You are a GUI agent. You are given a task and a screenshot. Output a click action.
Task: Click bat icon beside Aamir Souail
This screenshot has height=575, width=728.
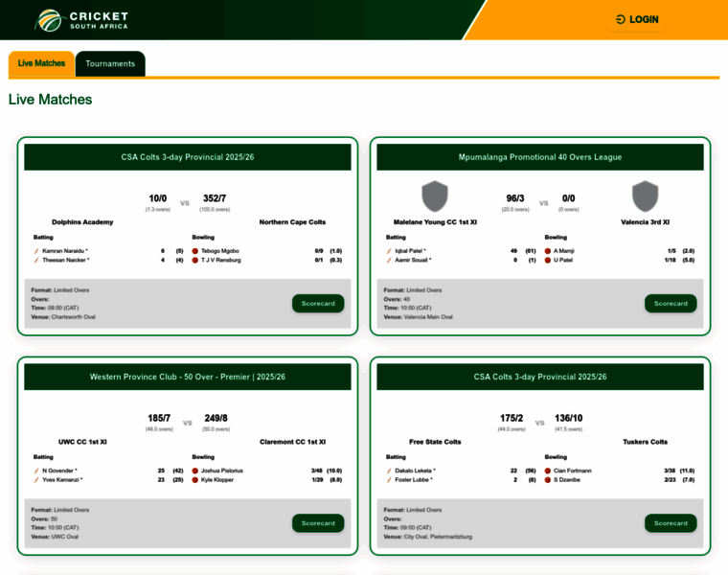pyautogui.click(x=389, y=260)
